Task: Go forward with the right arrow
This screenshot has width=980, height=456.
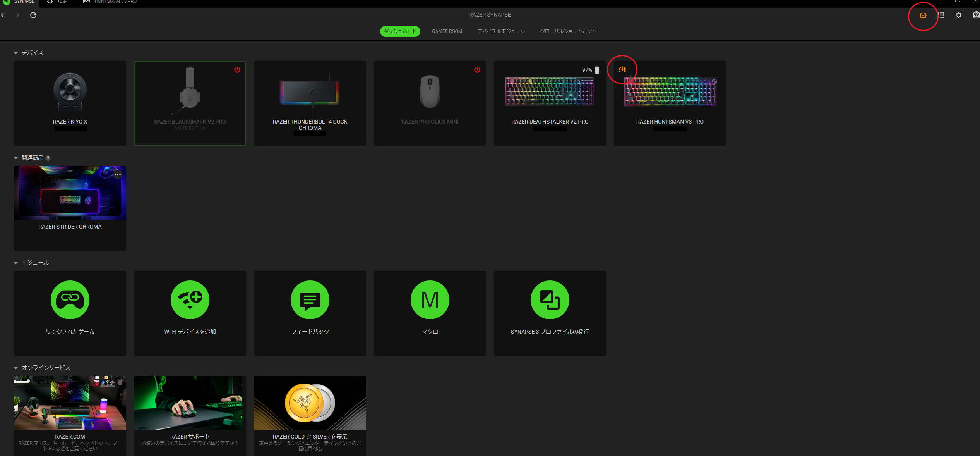Action: (17, 15)
